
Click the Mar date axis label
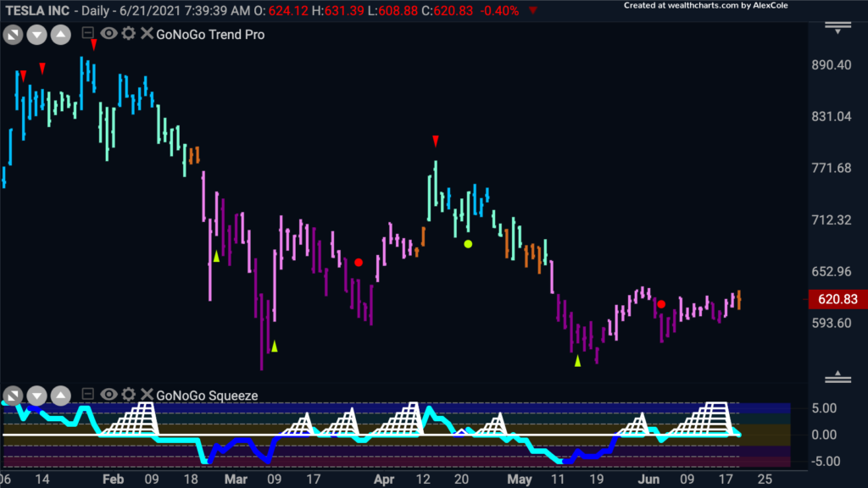coord(236,480)
